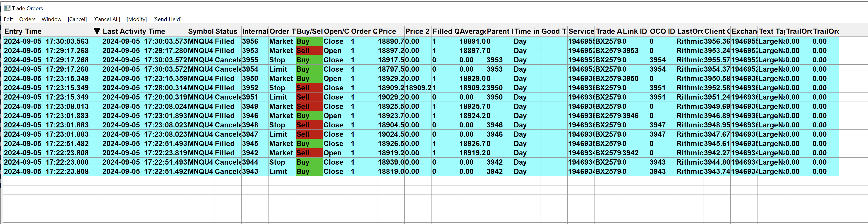Click the [Modify] command

137,19
